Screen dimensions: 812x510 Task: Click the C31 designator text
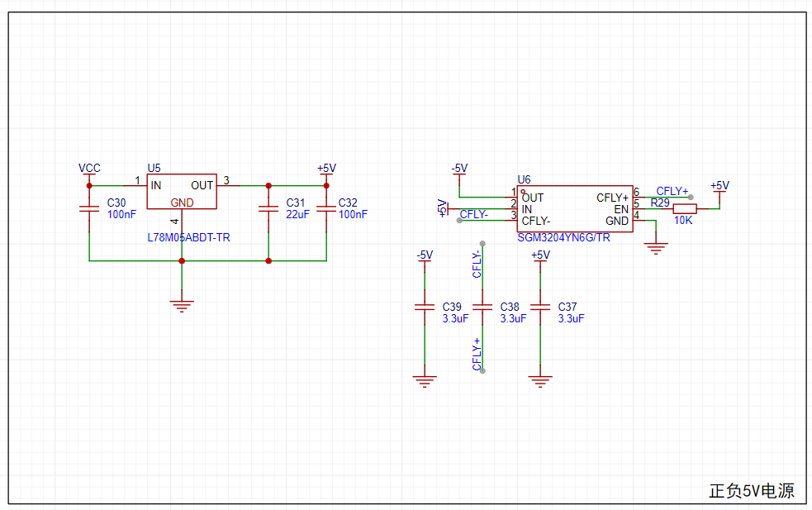click(296, 203)
